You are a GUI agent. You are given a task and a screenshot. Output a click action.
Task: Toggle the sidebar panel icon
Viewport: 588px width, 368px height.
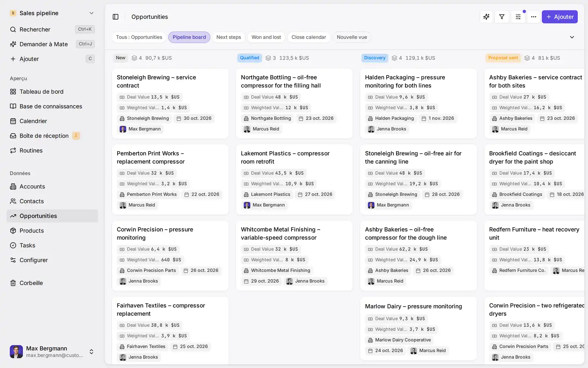click(115, 17)
